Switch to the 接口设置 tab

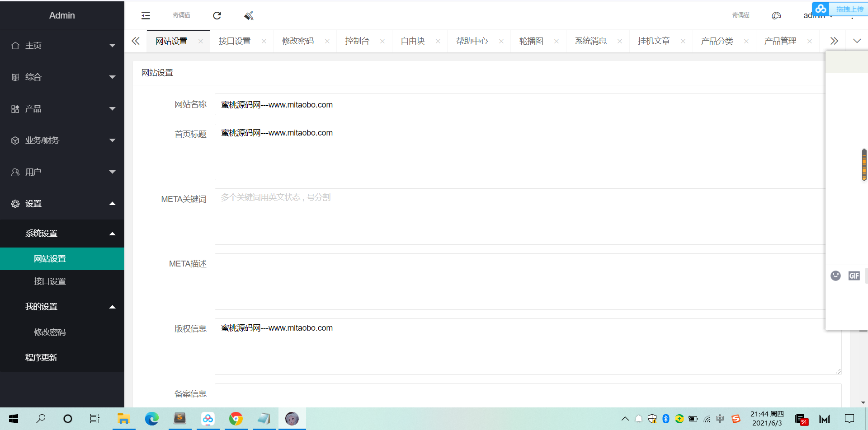pyautogui.click(x=235, y=41)
